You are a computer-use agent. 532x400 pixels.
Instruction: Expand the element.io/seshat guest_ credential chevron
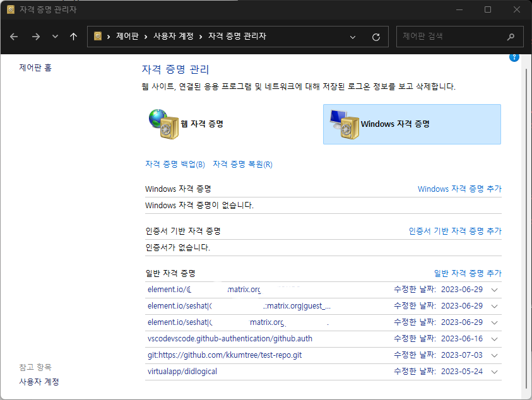point(494,307)
